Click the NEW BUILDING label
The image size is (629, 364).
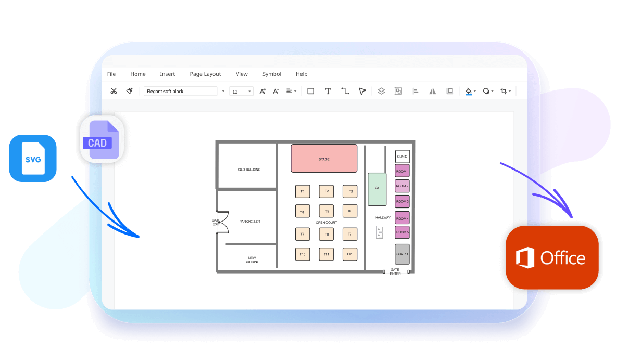pyautogui.click(x=252, y=259)
